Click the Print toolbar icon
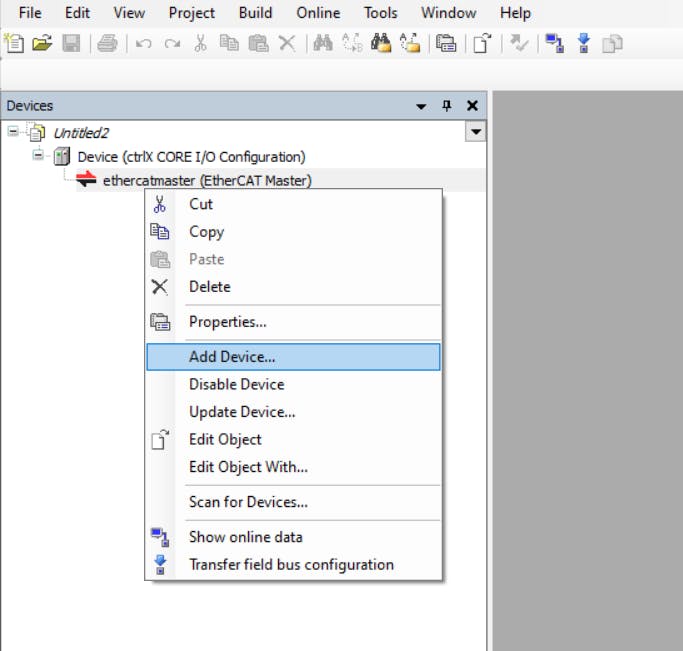Screen dimensions: 683x651 coord(107,44)
